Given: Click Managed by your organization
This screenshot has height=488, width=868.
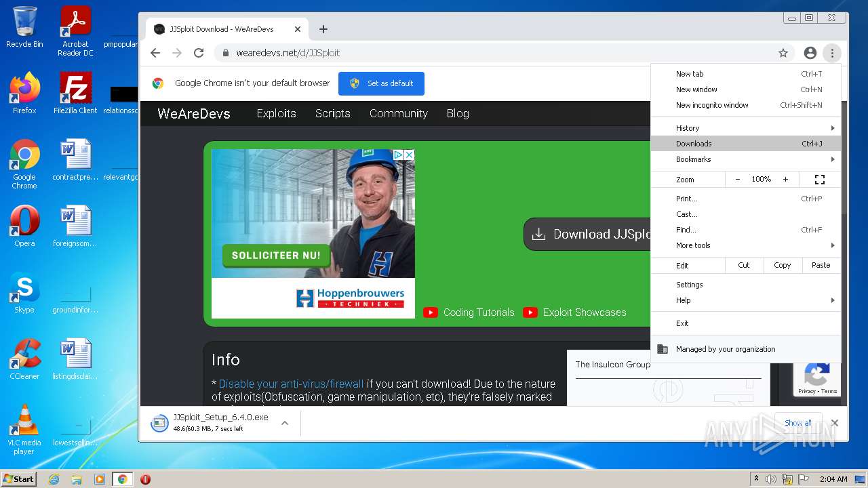Looking at the screenshot, I should [x=746, y=349].
